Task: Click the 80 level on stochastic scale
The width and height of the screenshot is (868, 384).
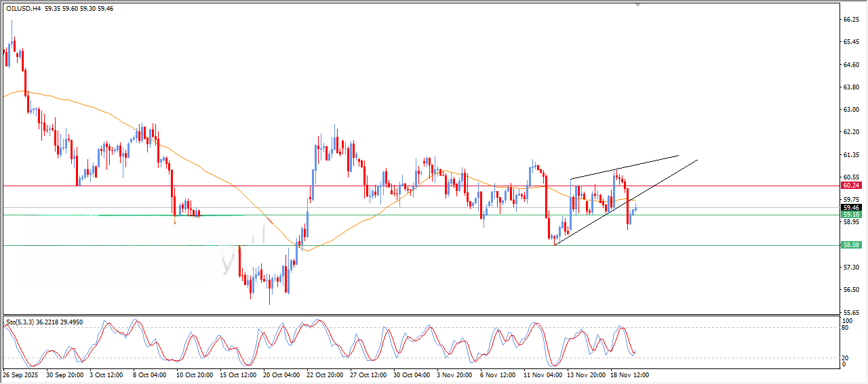Action: (x=845, y=328)
